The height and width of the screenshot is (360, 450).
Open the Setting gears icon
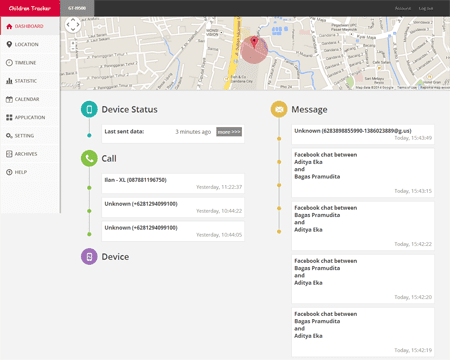[9, 136]
